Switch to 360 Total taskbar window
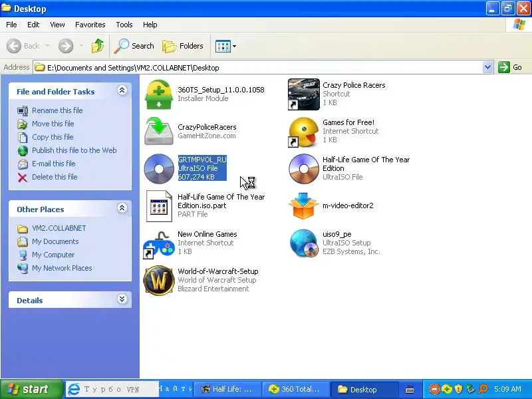This screenshot has width=532, height=399. point(296,389)
